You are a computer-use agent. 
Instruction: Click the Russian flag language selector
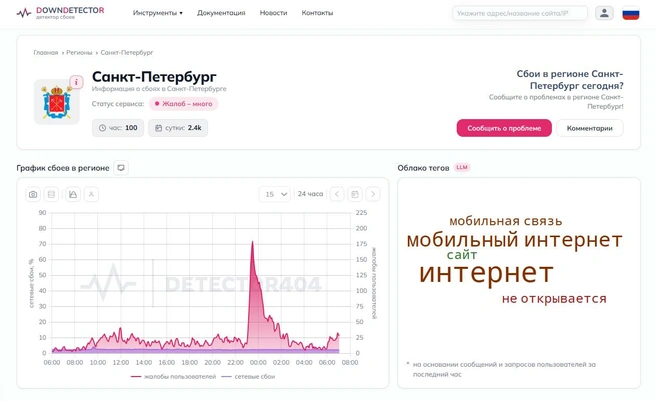tap(630, 13)
